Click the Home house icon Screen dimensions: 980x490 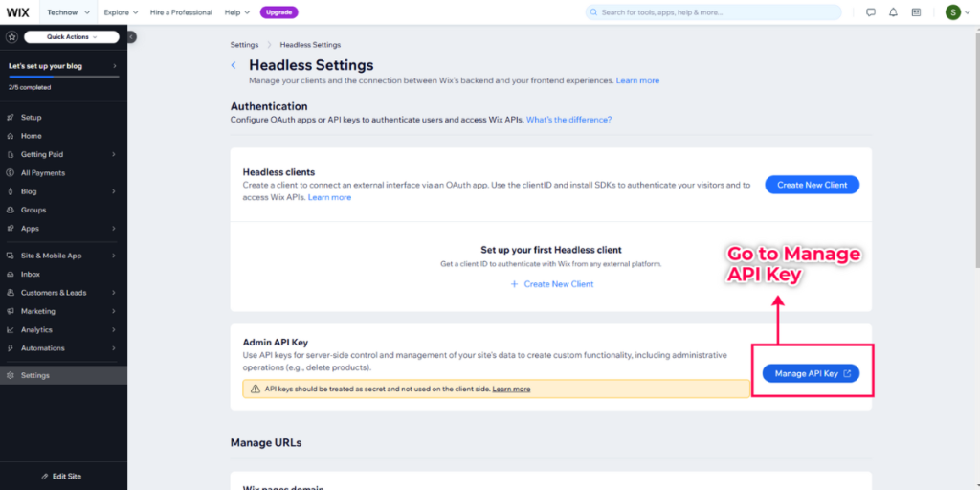click(10, 136)
